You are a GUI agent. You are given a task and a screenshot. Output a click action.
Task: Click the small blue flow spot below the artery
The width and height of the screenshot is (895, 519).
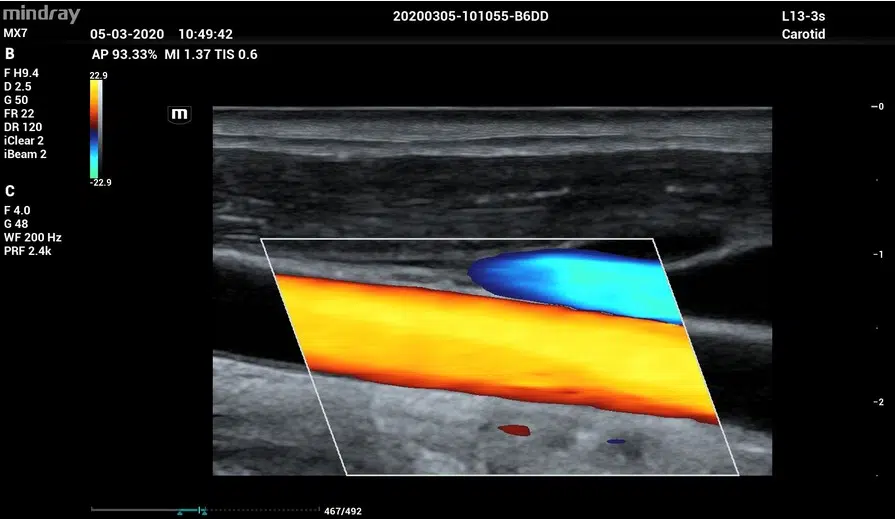pos(616,441)
